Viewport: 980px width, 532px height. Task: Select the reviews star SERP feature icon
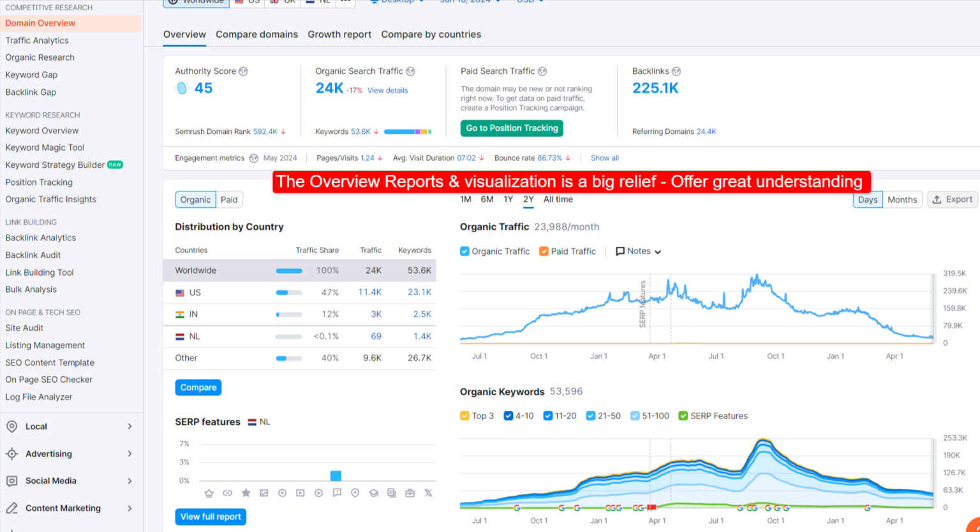pos(246,492)
